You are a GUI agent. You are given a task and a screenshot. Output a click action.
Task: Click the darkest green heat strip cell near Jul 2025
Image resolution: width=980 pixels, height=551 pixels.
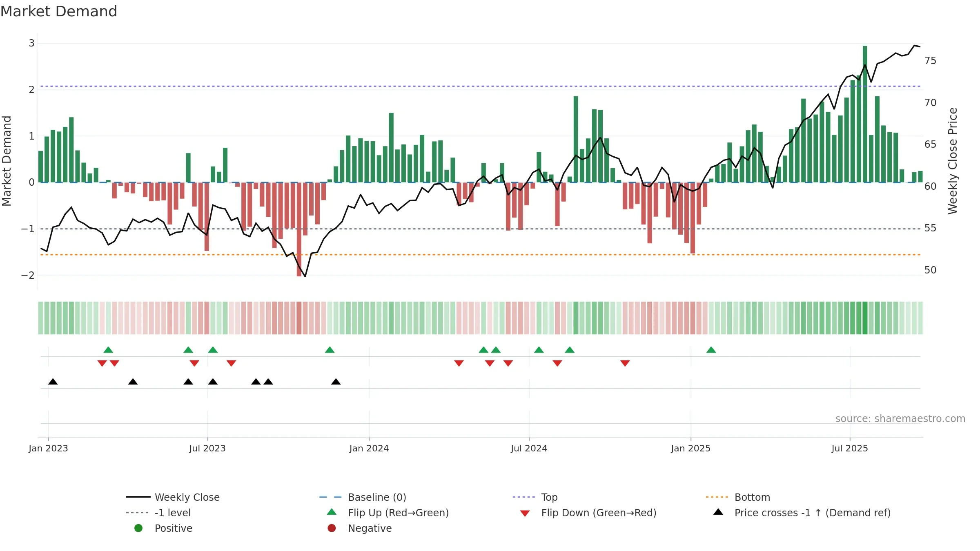[x=865, y=318]
